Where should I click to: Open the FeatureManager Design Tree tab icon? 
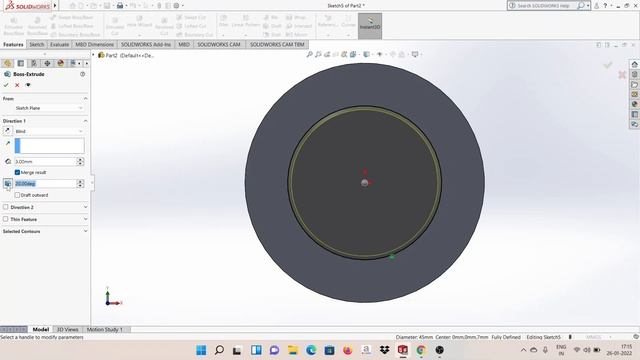pos(7,63)
